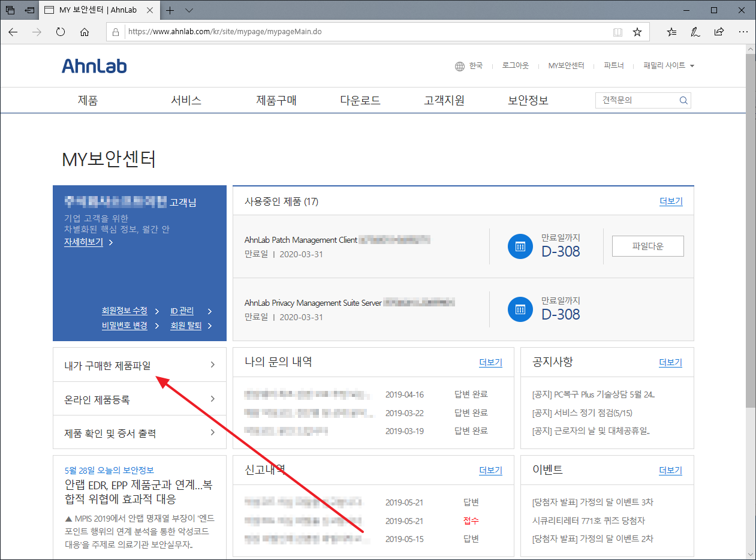Open 자세히보기 in the blue panel
Viewport: 756px width, 560px height.
(89, 242)
